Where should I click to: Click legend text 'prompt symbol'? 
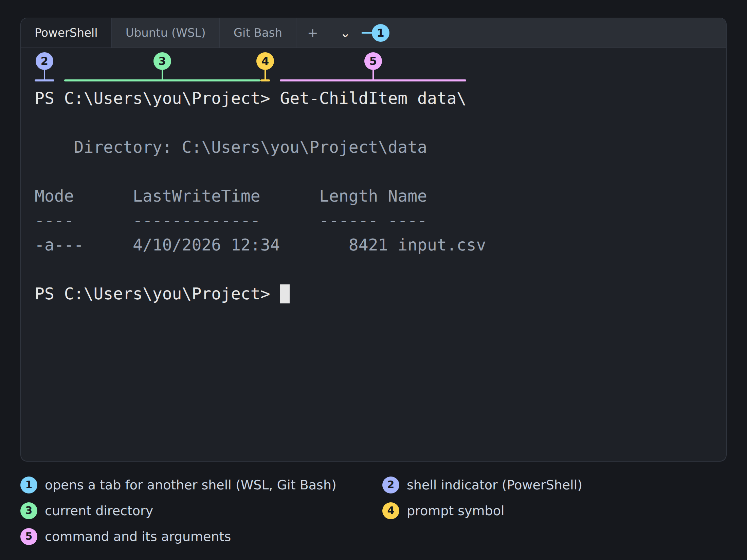click(455, 511)
